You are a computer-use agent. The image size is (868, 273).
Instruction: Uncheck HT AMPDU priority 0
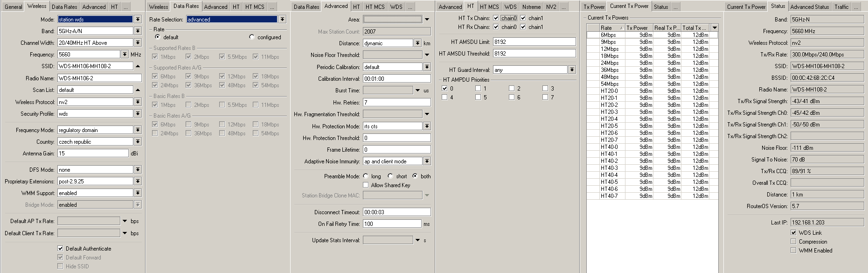444,88
